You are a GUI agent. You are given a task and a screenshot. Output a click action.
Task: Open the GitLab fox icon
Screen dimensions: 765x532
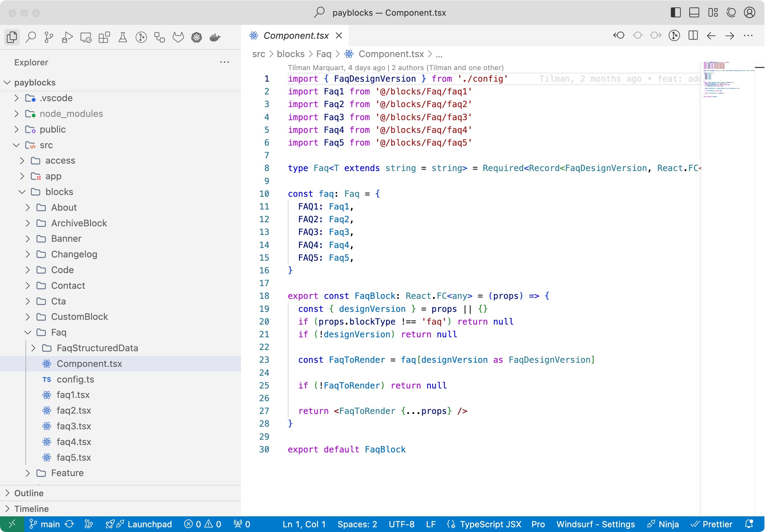click(178, 37)
